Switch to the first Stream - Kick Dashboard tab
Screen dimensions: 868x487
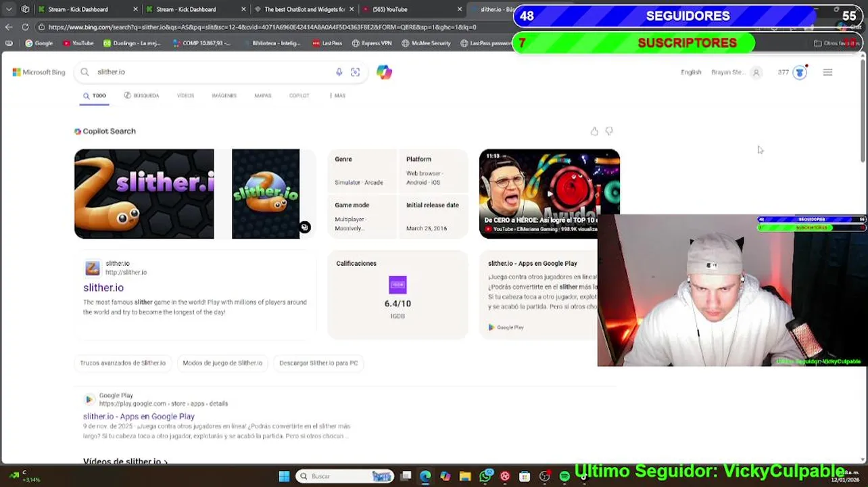click(x=78, y=9)
